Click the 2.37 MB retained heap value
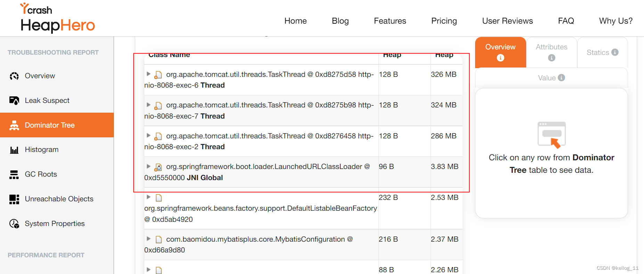 [445, 239]
